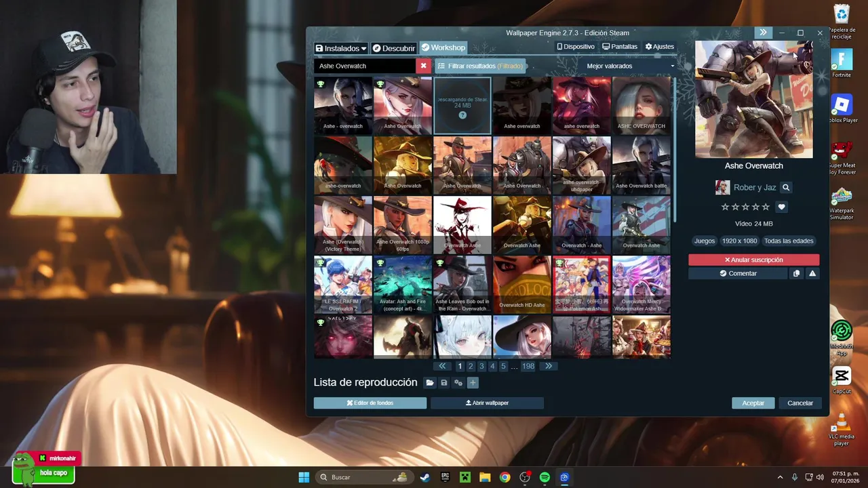This screenshot has height=488, width=868.
Task: Click the 1920 x 1080 resolution tag
Action: tap(739, 241)
